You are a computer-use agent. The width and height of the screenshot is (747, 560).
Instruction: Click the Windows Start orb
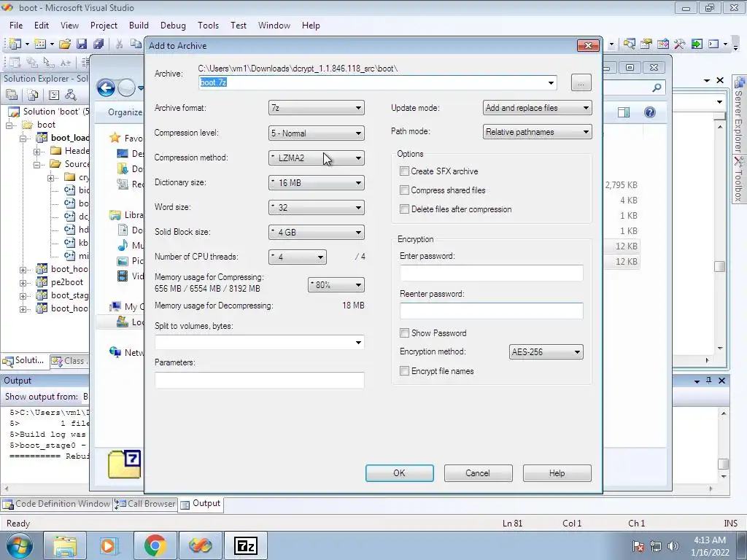point(19,545)
